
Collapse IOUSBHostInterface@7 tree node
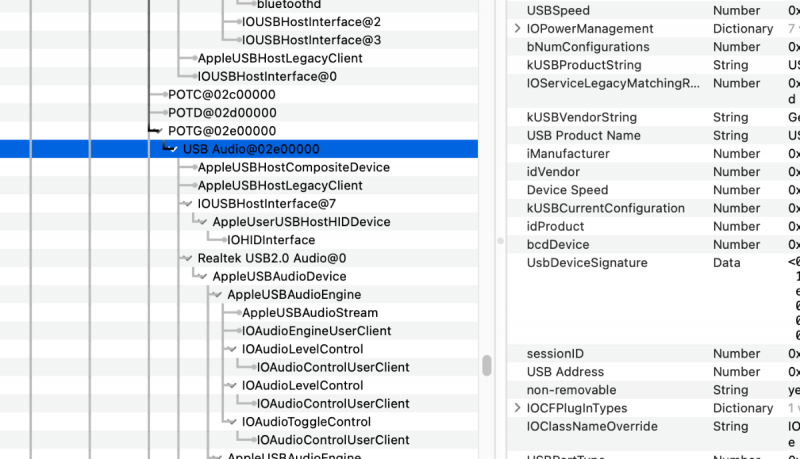pos(188,204)
